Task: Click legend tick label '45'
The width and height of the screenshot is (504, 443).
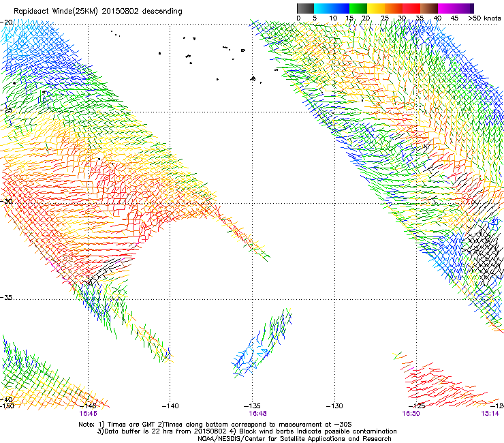Action: click(454, 18)
